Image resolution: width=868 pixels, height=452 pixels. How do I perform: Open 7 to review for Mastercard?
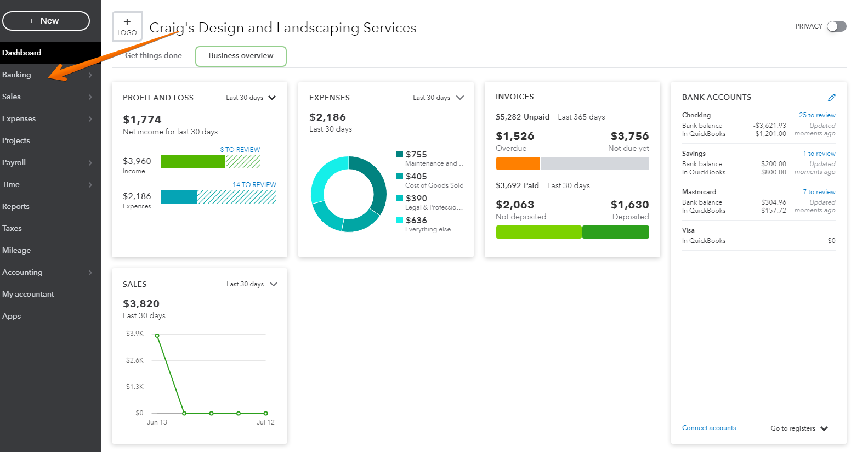(819, 192)
